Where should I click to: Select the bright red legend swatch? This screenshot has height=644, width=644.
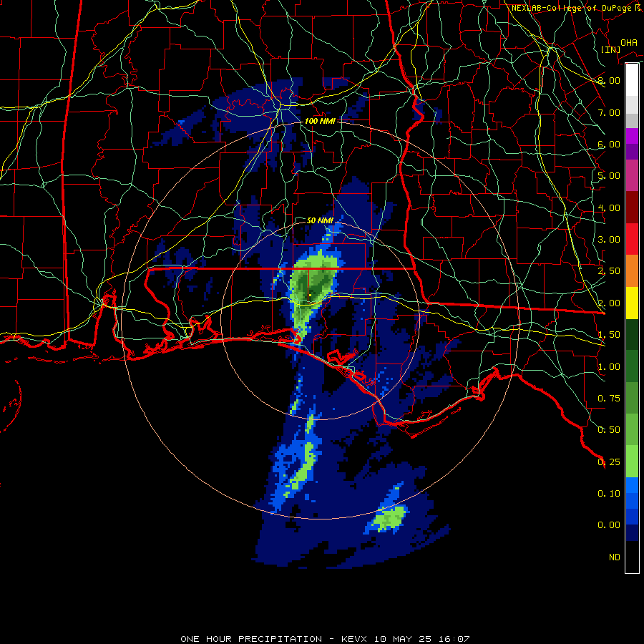[632, 240]
